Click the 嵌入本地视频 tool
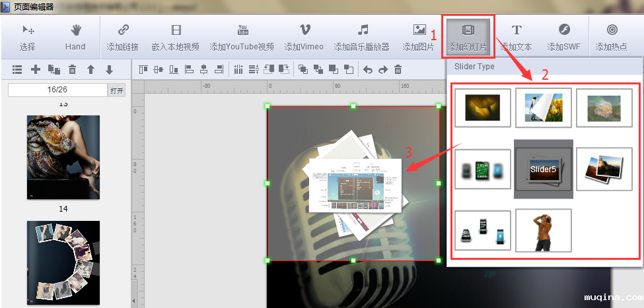644x308 pixels. 175,37
